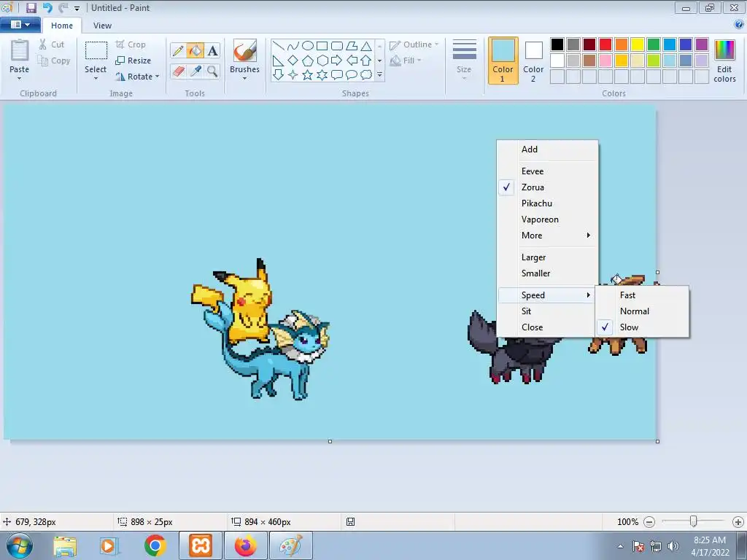Choose the Heart-adjacent cloud callout shape
Screen dimensions: 747x560
coord(366,75)
